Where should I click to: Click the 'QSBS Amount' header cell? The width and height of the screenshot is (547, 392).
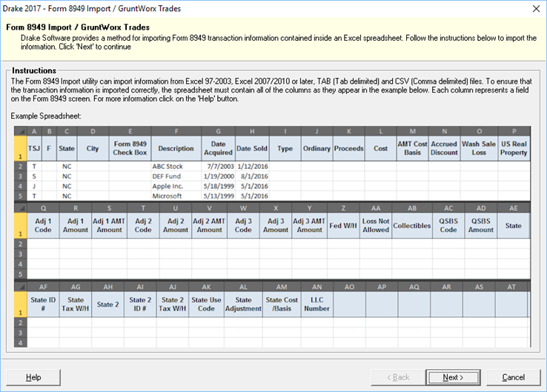[x=481, y=226]
